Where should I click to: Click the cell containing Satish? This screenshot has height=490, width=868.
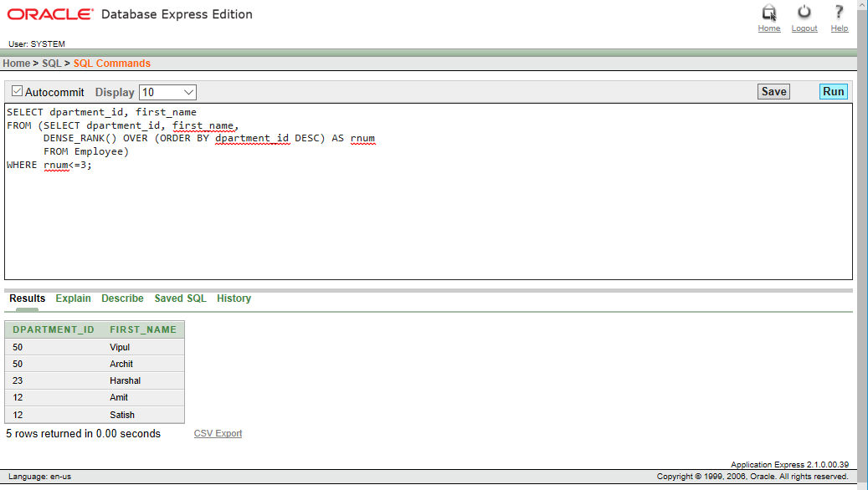[x=144, y=415]
